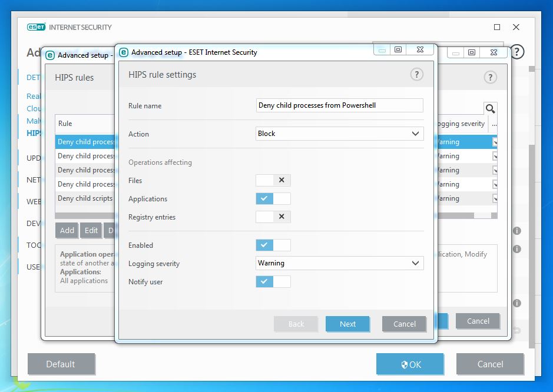This screenshot has height=392, width=553.
Task: Select the Deny child scripts rule row
Action: coord(85,198)
